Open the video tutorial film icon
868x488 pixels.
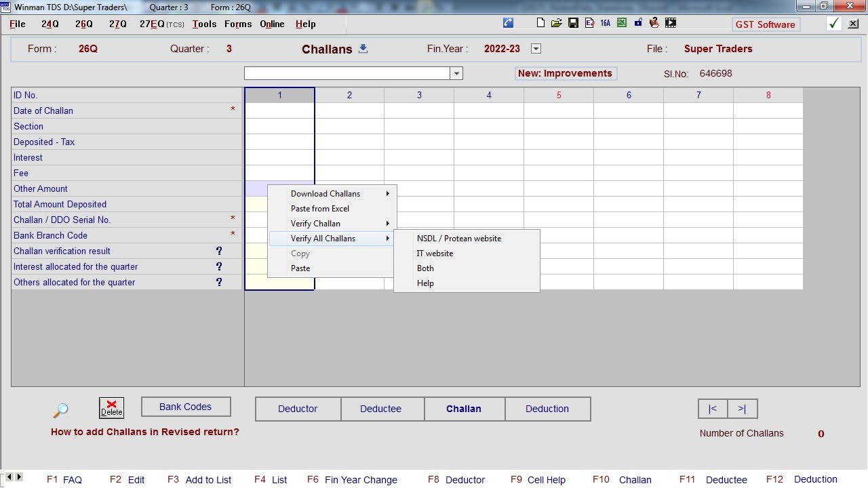pos(671,23)
